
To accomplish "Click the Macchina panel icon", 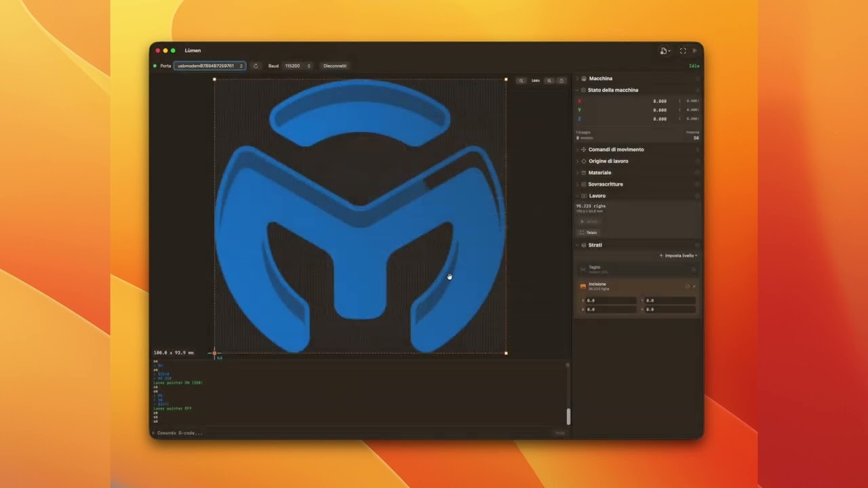I will (x=584, y=79).
